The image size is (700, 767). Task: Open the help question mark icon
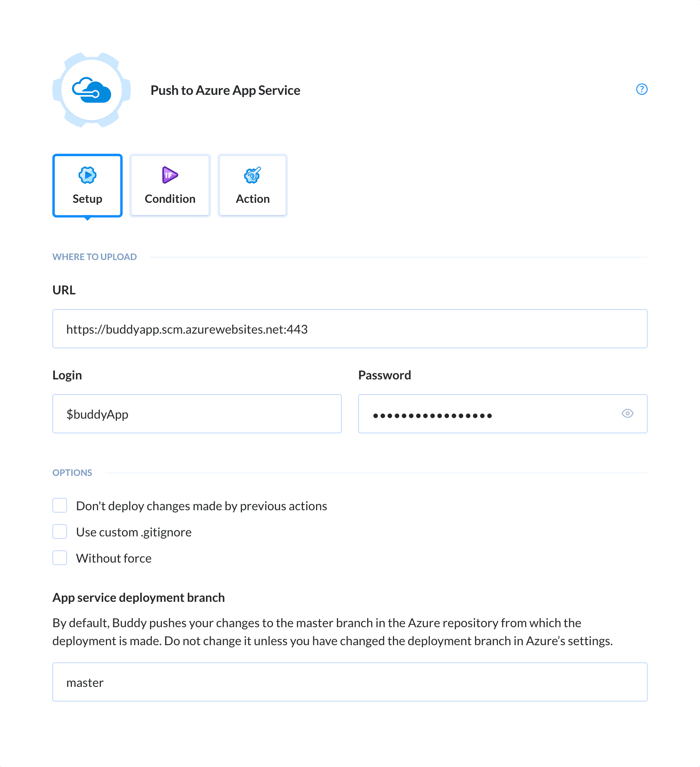tap(642, 90)
